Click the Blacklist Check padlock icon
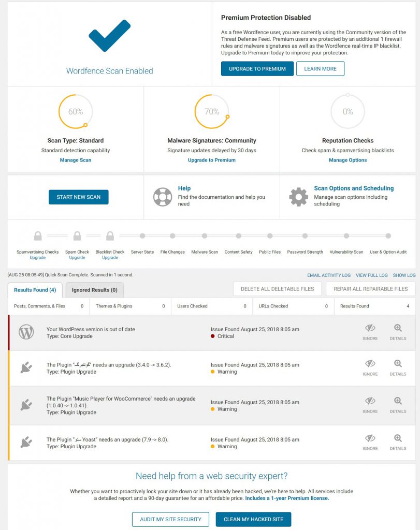Viewport: 420px width, 530px height. click(x=110, y=236)
